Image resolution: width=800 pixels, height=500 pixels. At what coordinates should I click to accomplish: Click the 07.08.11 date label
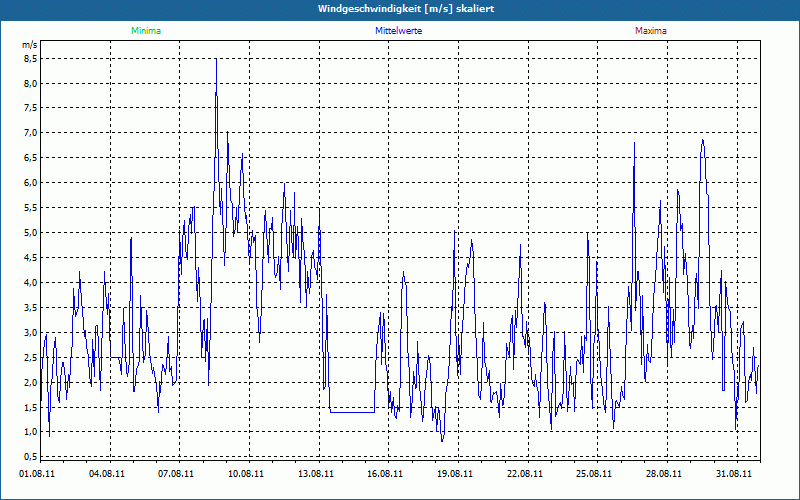coord(176,473)
